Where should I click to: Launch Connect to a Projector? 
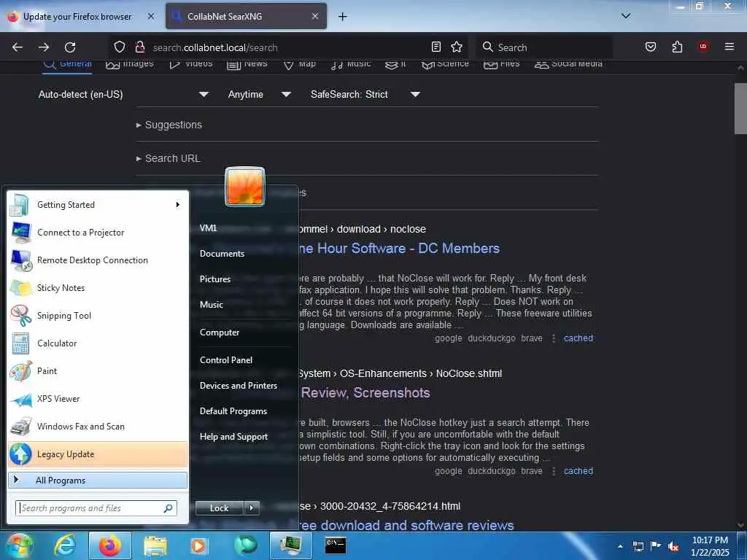coord(98,233)
